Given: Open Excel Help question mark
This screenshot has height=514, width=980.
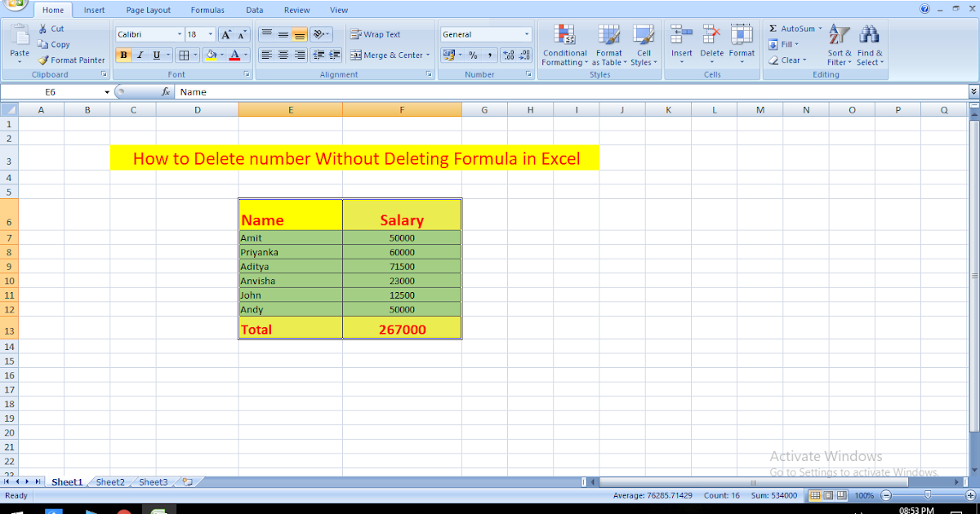Looking at the screenshot, I should [x=924, y=9].
